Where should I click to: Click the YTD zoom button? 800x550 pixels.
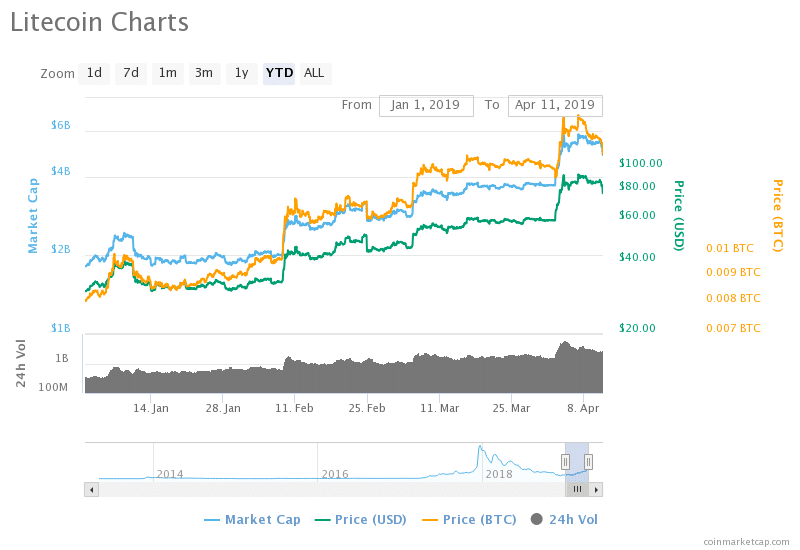click(x=279, y=73)
